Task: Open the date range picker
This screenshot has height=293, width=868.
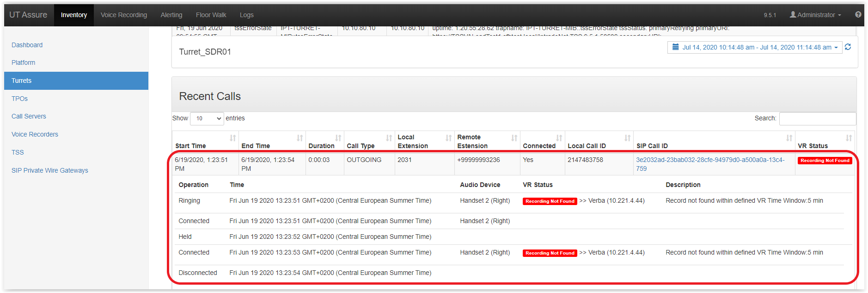Action: (754, 47)
